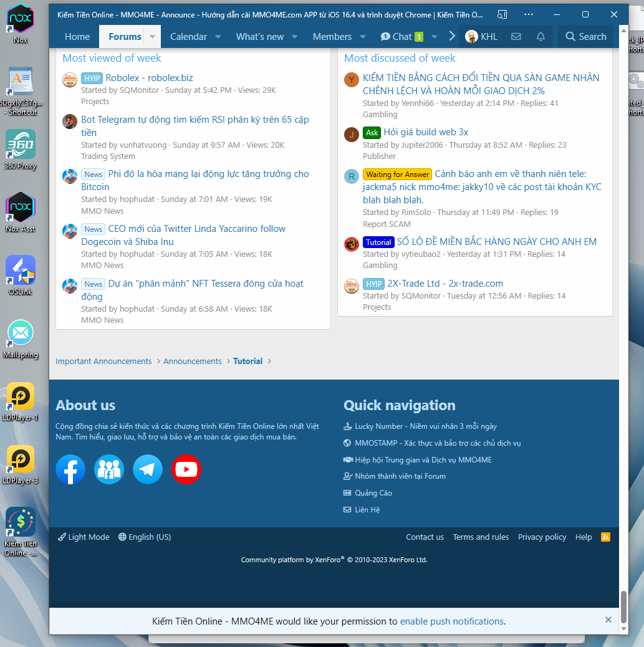Expand the Forums dropdown arrow
Screen dimensions: 644x647
(x=152, y=36)
